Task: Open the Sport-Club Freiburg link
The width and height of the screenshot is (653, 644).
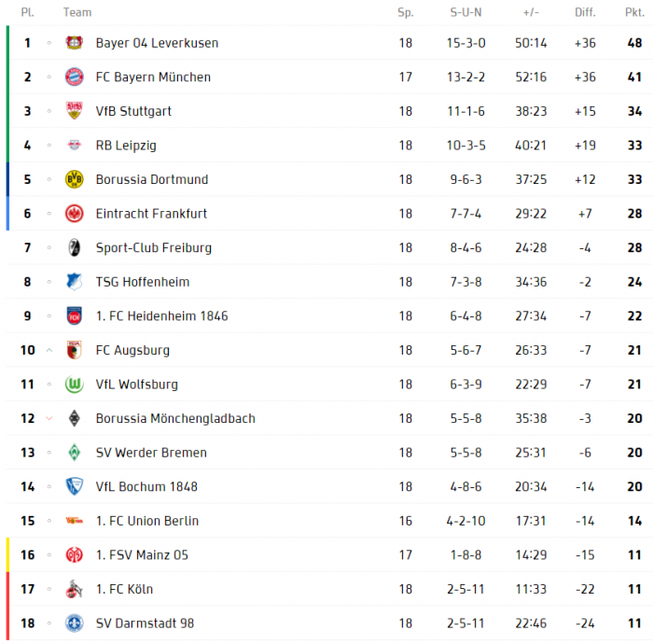Action: [x=153, y=248]
